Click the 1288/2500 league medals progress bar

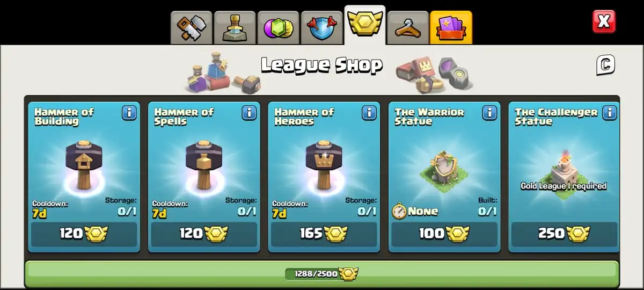[x=322, y=274]
